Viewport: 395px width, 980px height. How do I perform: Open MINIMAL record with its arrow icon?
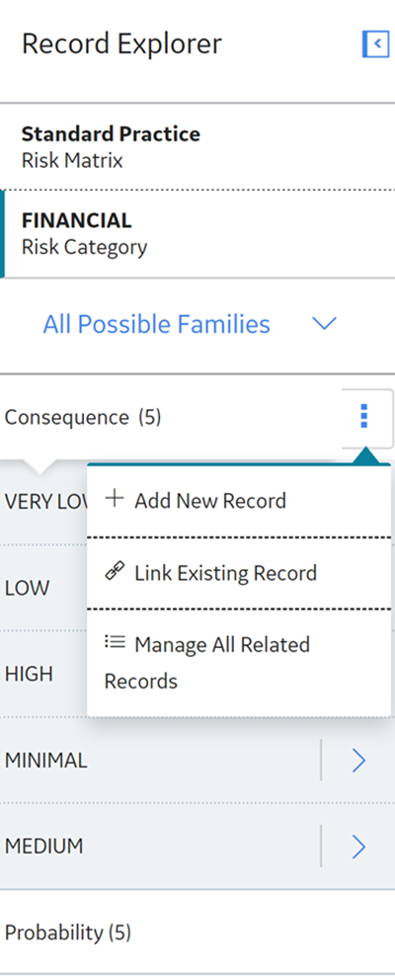358,761
